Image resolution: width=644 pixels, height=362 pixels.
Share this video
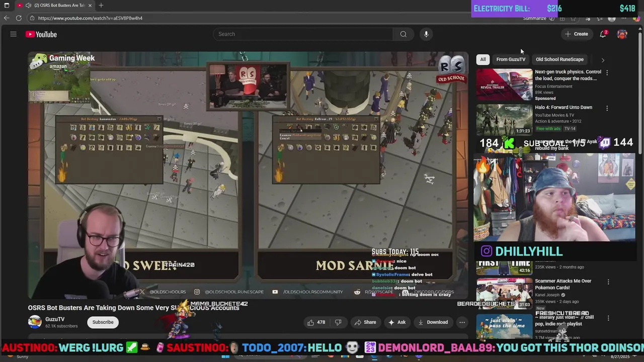click(x=365, y=322)
